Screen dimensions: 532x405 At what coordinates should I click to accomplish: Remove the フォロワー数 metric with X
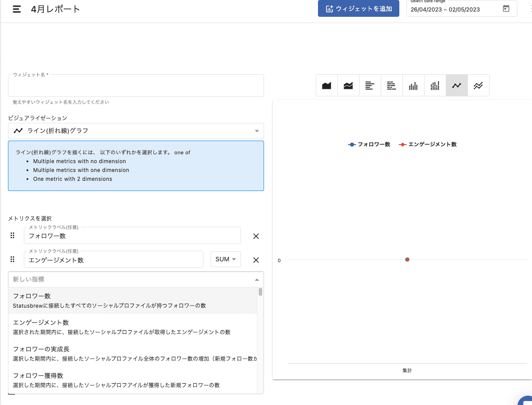point(256,236)
